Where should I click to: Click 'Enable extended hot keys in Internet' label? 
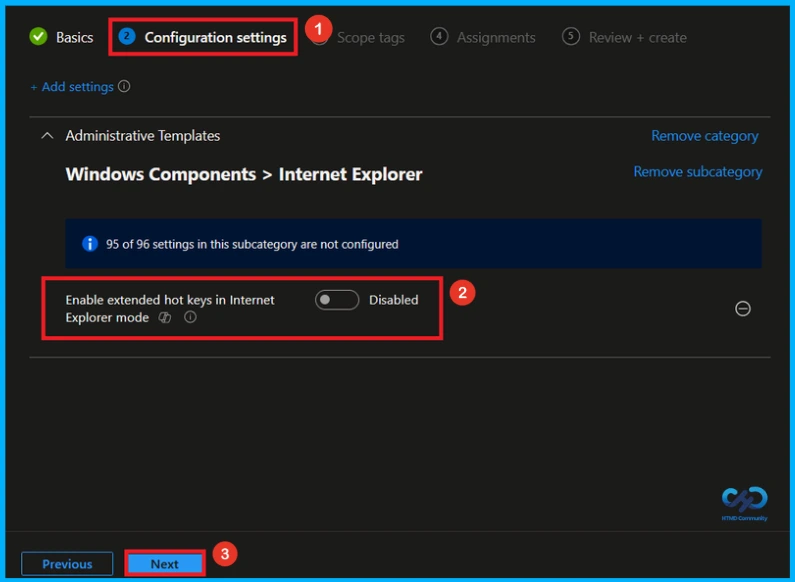170,300
